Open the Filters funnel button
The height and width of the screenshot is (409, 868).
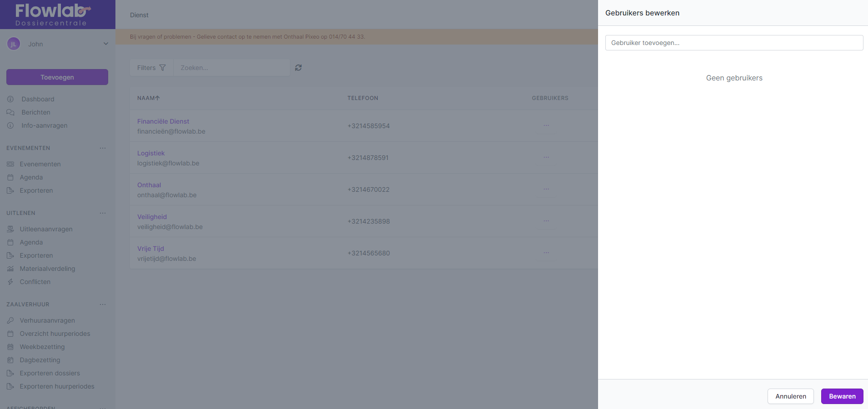click(151, 68)
